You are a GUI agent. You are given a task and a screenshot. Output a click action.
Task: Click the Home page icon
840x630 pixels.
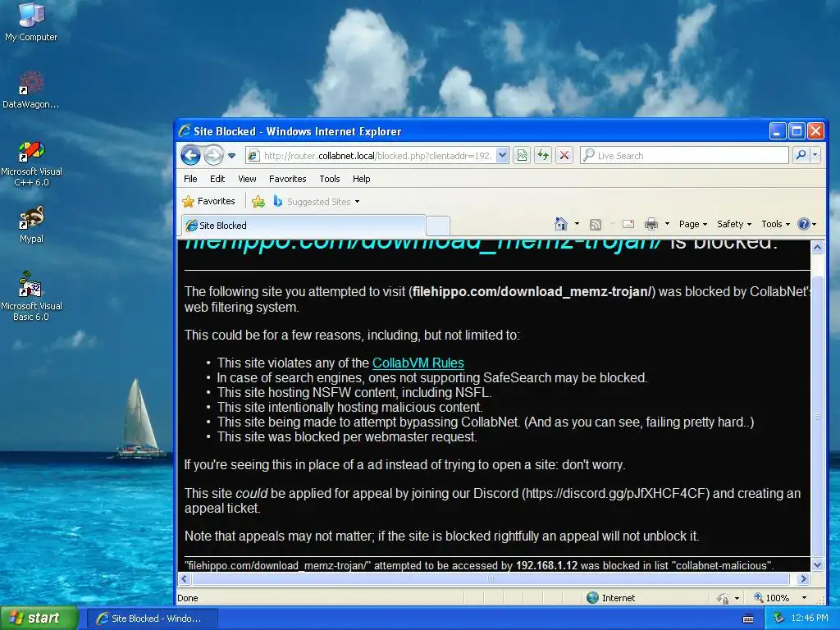[561, 224]
